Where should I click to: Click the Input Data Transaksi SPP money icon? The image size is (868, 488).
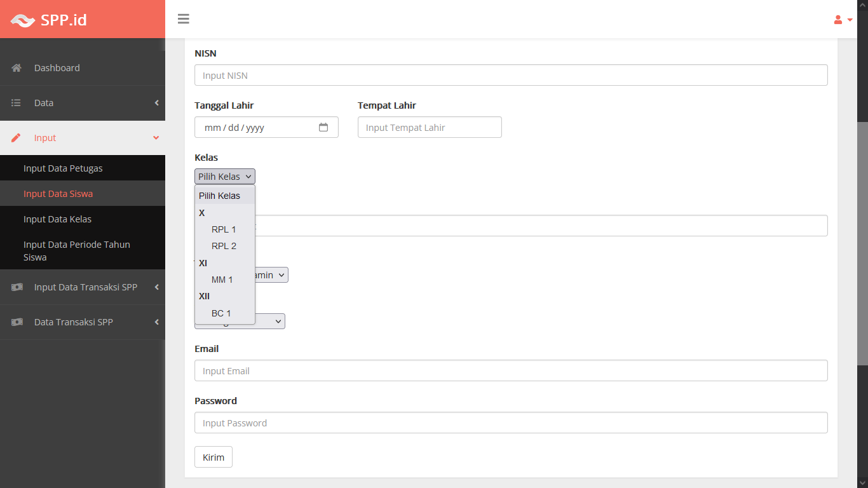point(17,287)
